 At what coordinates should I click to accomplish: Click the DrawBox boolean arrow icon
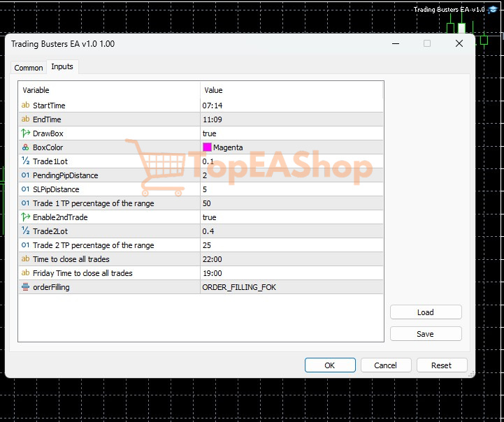click(26, 133)
